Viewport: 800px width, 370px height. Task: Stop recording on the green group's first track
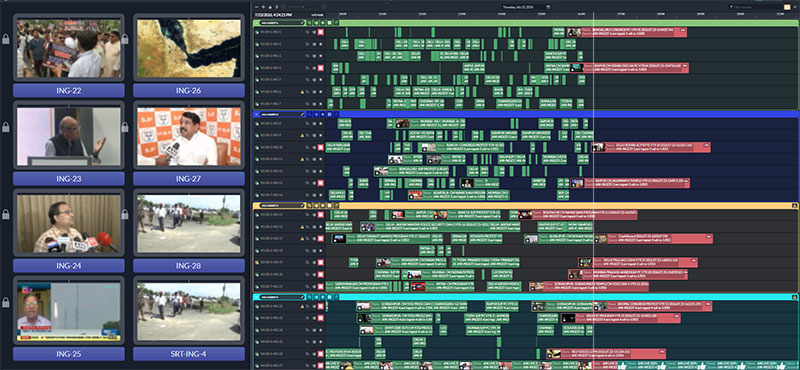pos(321,32)
